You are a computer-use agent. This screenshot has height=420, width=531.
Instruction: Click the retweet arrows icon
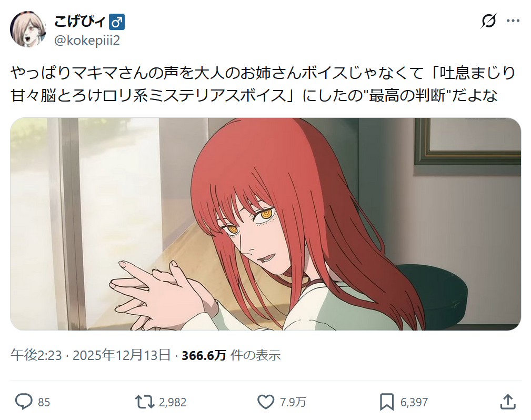click(x=145, y=402)
